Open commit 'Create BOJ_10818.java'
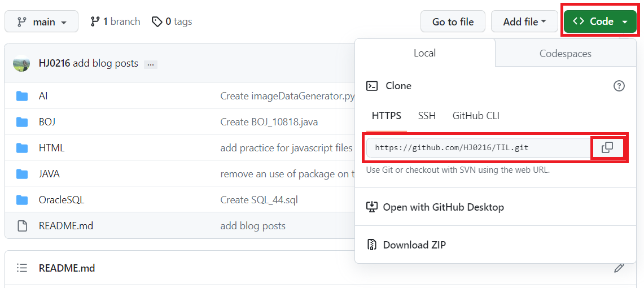Viewport: 644px width, 288px height. point(269,122)
